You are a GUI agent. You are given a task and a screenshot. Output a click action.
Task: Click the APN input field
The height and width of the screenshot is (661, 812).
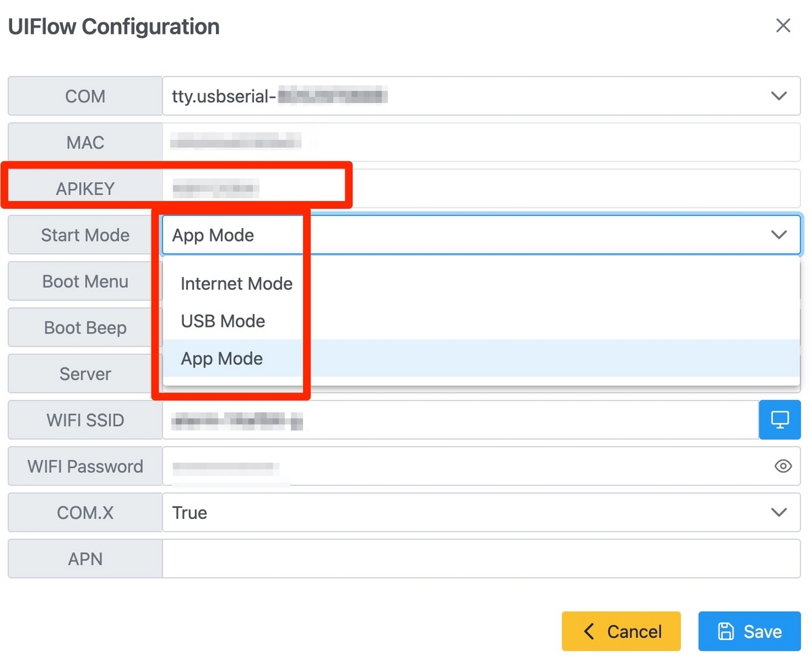click(x=480, y=559)
